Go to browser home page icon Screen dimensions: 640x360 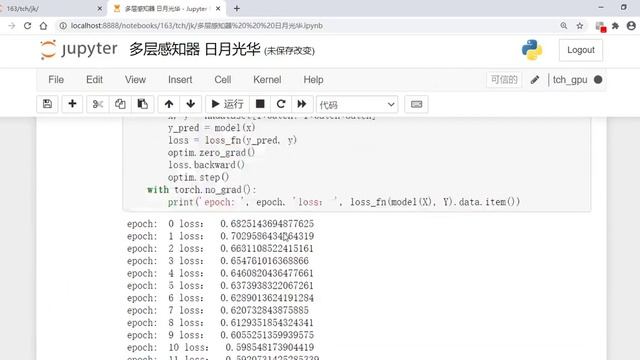pyautogui.click(x=43, y=26)
